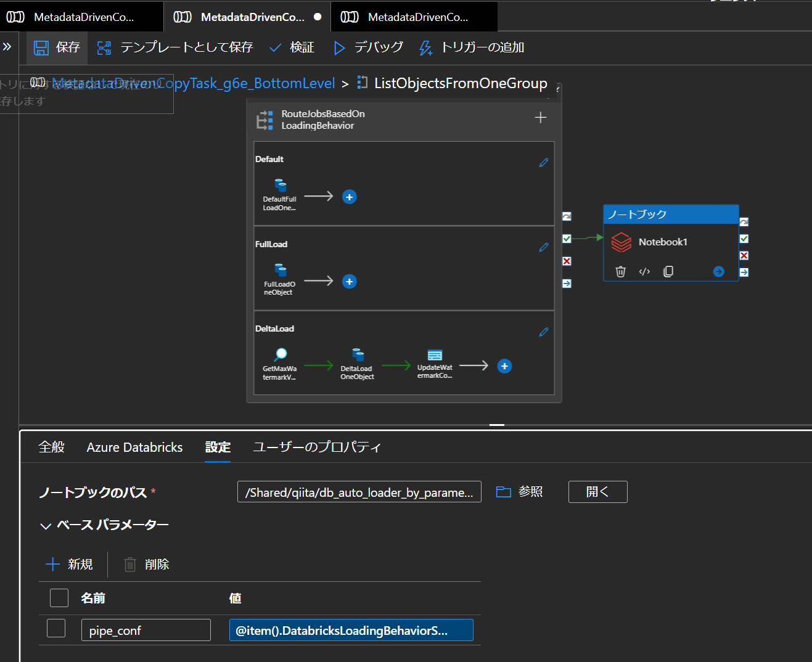Select the DefaultFullLoadOne... copy activity icon
This screenshot has height=662, width=812.
click(281, 186)
